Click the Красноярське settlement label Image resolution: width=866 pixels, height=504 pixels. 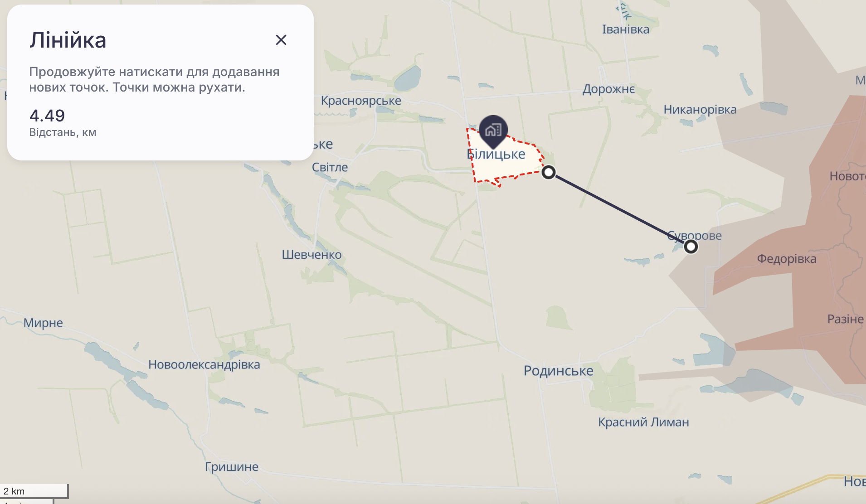pyautogui.click(x=361, y=101)
